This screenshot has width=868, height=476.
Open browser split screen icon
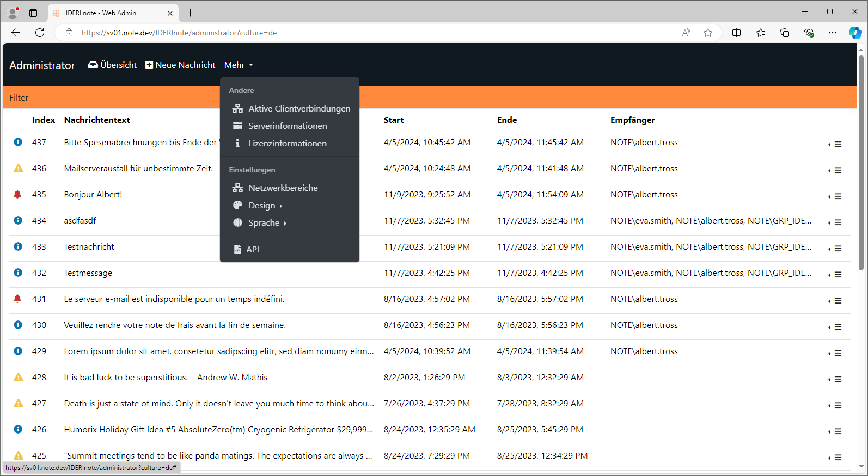pos(737,33)
